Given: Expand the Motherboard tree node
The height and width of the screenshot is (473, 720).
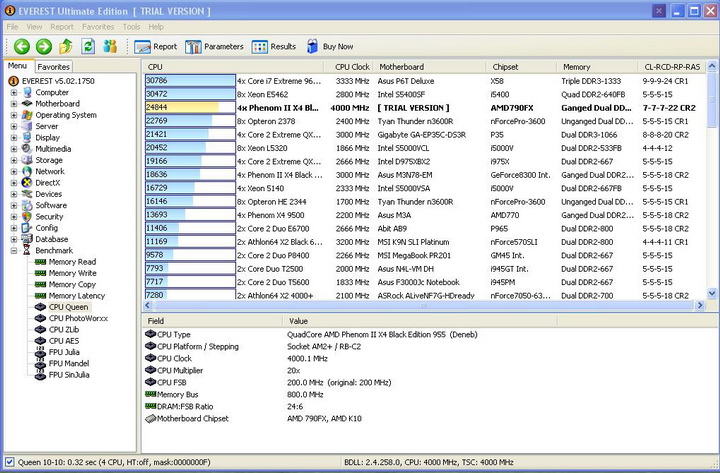Looking at the screenshot, I should click(14, 103).
